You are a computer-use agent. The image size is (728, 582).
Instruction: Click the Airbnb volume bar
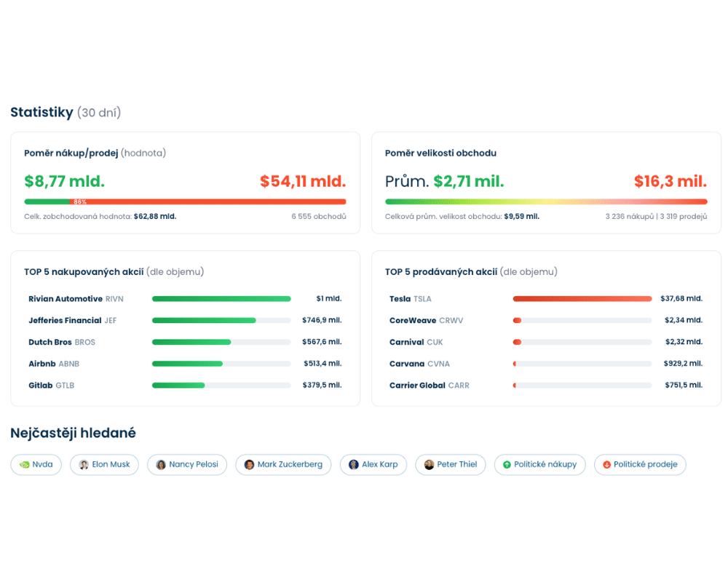(221, 364)
